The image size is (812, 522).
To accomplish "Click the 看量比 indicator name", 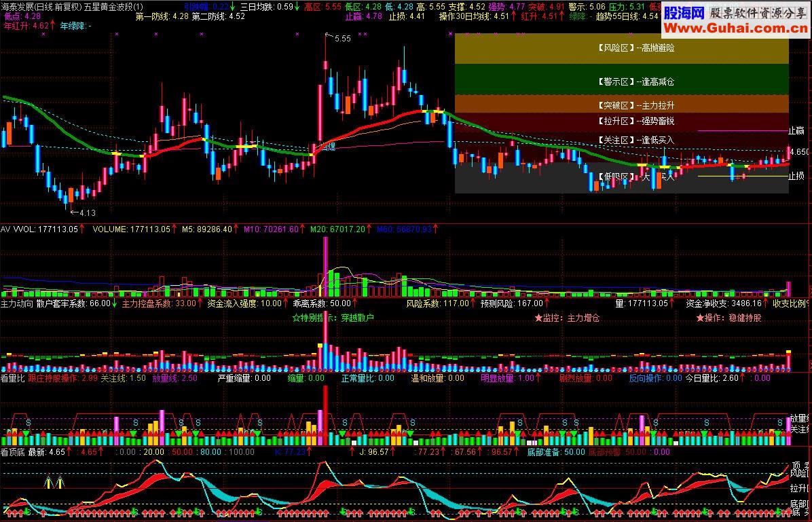I will 12,377.
